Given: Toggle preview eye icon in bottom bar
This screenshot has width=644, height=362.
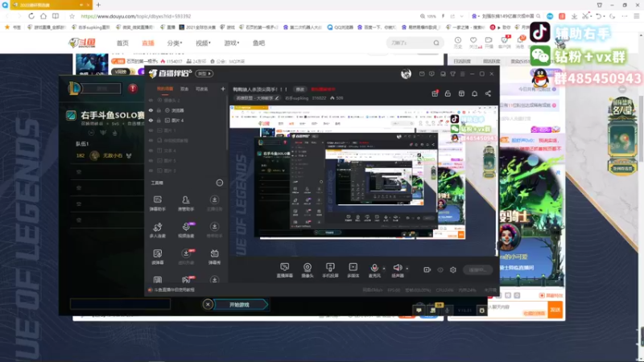Looking at the screenshot, I should (x=440, y=269).
